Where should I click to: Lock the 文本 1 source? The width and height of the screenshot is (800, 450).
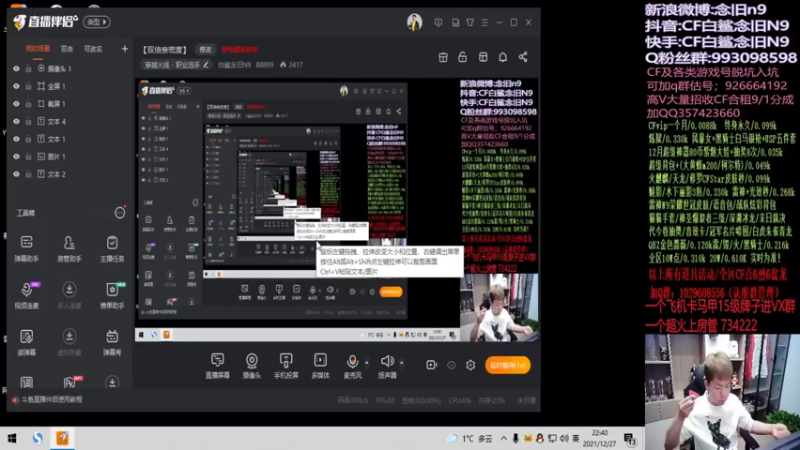pos(29,139)
